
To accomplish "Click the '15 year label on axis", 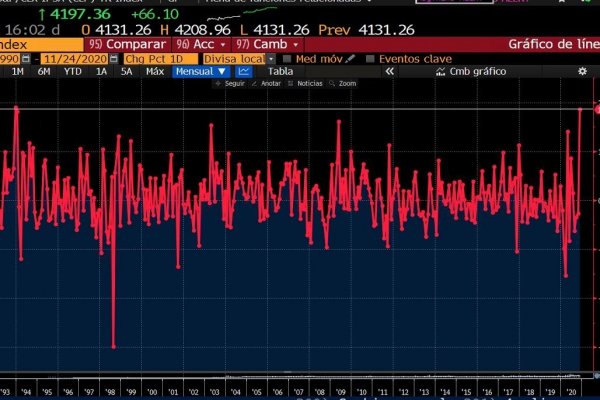I will pyautogui.click(x=466, y=392).
